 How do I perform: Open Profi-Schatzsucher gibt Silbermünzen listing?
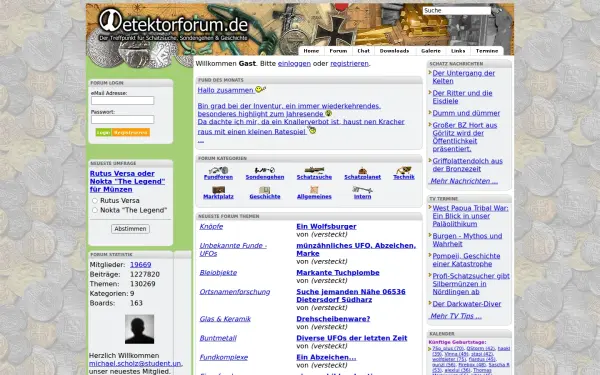click(x=471, y=284)
